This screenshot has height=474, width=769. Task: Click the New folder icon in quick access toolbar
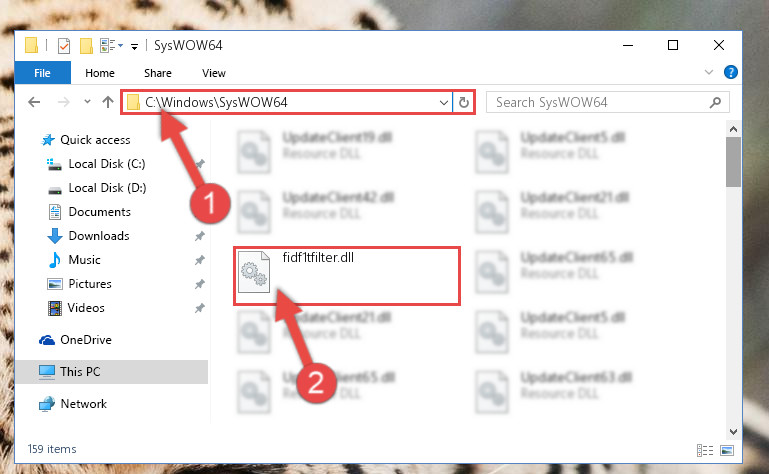click(86, 46)
